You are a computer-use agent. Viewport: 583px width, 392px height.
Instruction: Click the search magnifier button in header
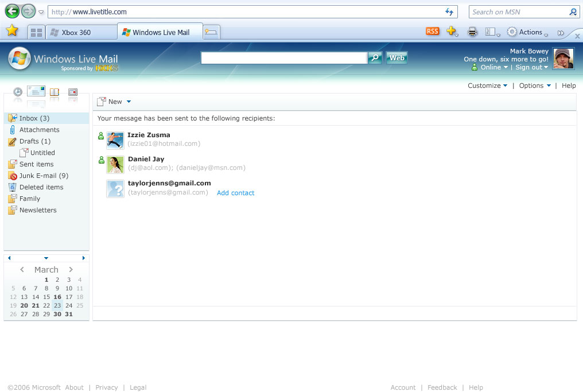click(375, 57)
